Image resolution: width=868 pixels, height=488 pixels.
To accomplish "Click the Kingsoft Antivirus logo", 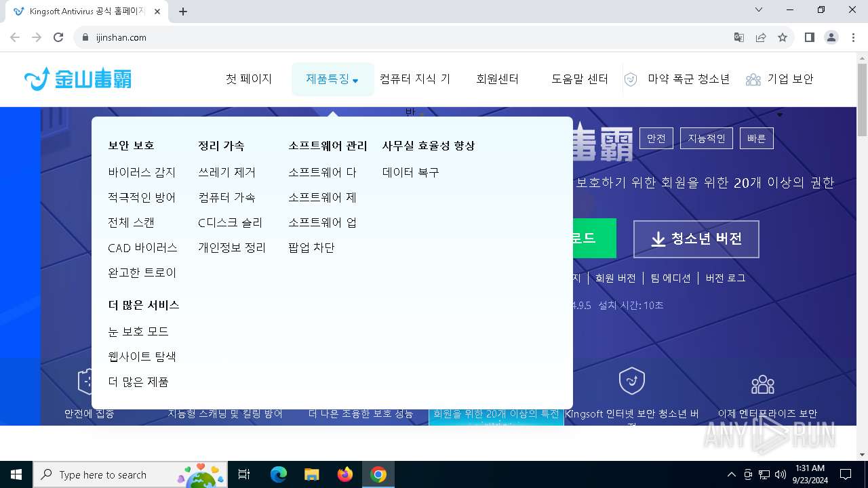I will pyautogui.click(x=78, y=79).
